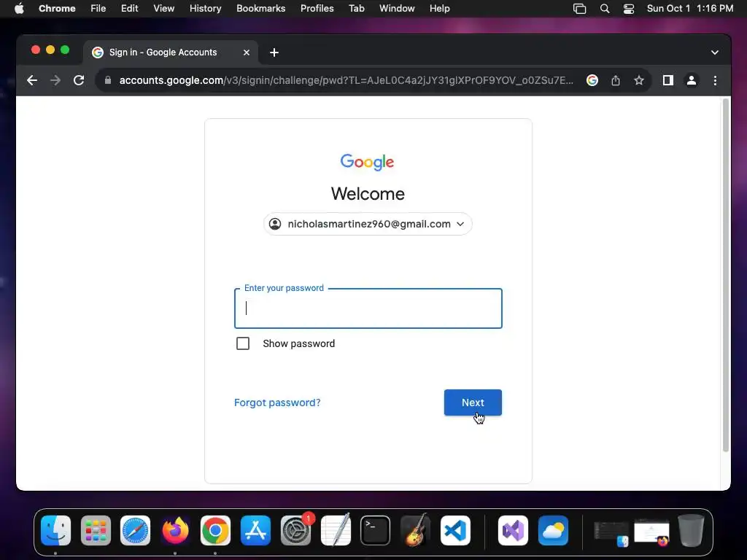Switch account via nicholasmartinez960@gmail.com dropdown
This screenshot has width=747, height=560.
click(368, 224)
